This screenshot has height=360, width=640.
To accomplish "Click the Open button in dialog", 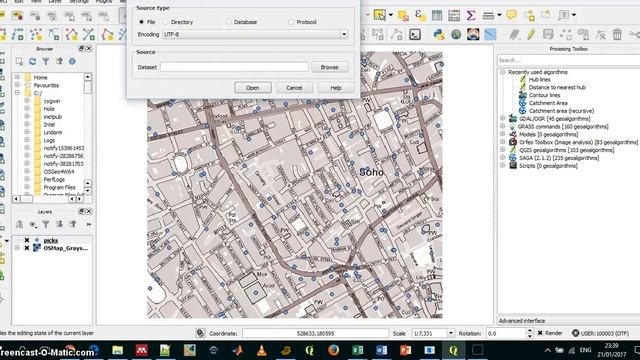I will point(253,87).
